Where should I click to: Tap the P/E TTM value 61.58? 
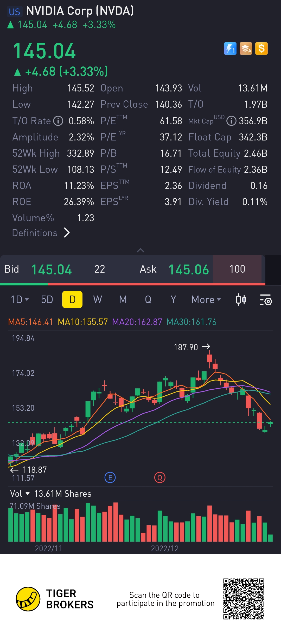coord(171,121)
